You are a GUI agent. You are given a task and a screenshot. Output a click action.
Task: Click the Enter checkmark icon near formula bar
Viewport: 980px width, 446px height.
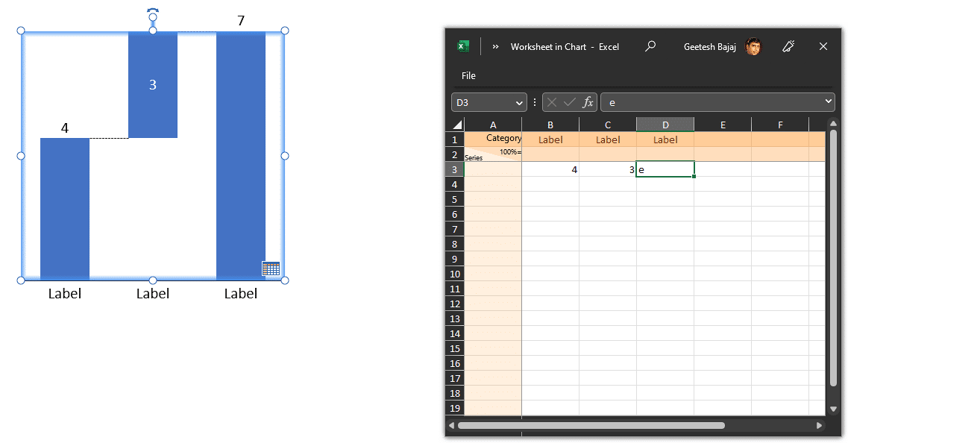tap(568, 102)
